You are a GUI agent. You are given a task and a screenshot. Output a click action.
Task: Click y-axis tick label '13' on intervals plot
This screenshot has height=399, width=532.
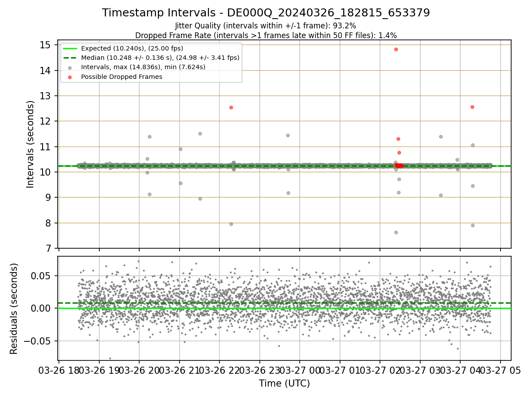coord(46,96)
